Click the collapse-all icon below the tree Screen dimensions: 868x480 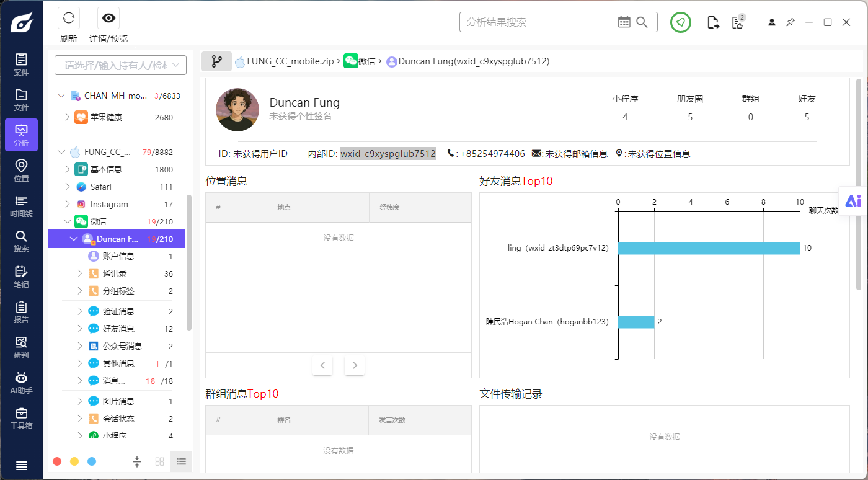tap(137, 461)
